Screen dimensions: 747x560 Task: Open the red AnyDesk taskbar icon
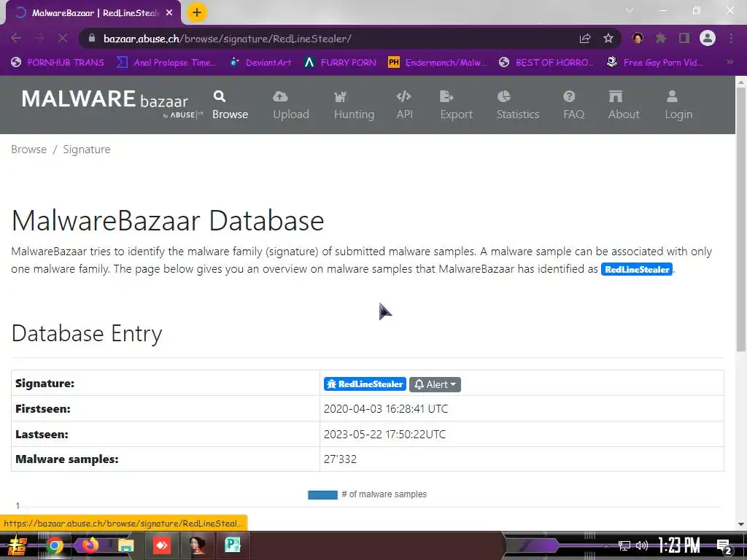161,545
